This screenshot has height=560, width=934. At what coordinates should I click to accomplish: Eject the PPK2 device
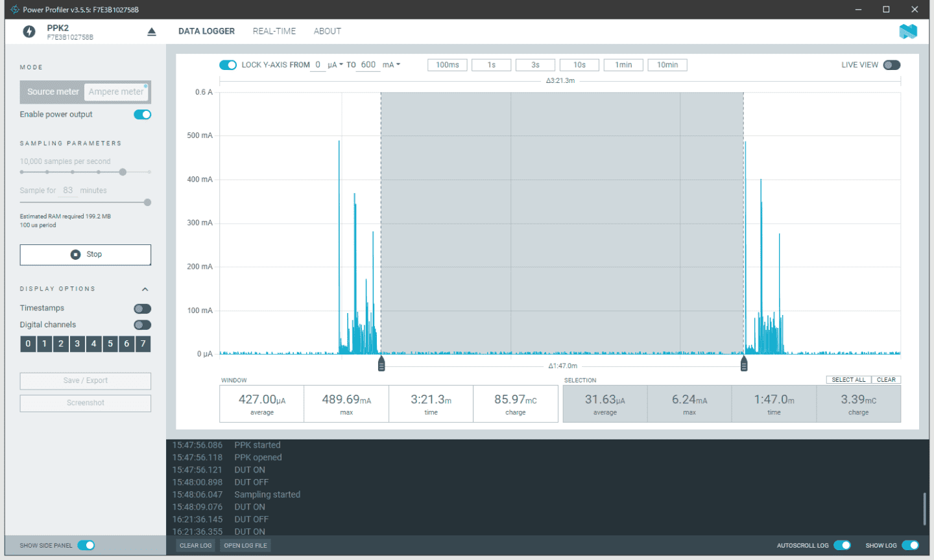tap(152, 32)
